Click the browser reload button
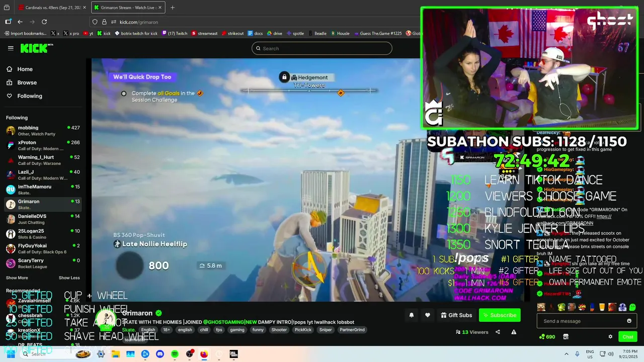 [44, 22]
